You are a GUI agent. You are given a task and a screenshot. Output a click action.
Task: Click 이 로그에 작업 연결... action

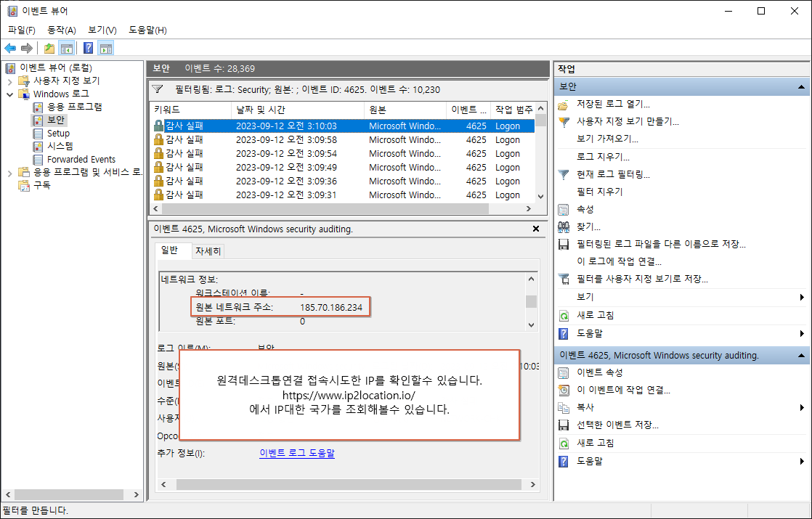pyautogui.click(x=620, y=262)
